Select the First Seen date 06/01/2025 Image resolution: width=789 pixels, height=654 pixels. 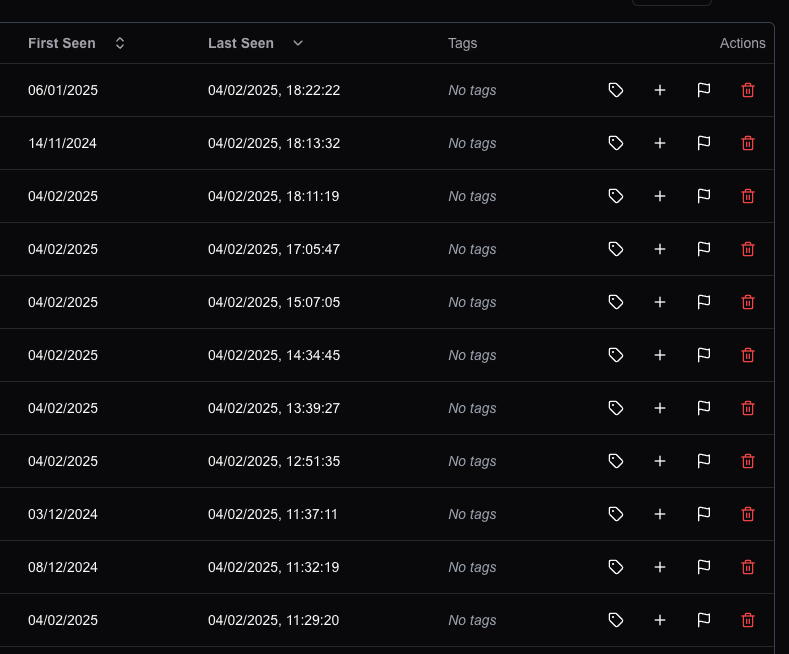63,90
